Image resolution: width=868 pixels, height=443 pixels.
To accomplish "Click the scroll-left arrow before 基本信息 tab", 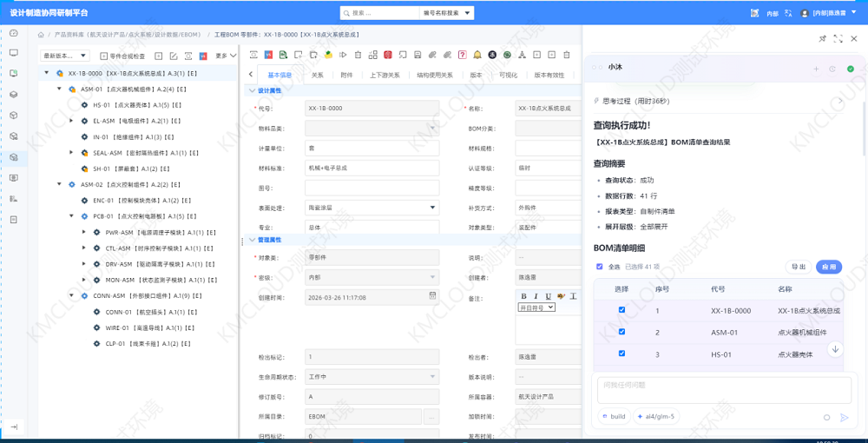I will [250, 74].
